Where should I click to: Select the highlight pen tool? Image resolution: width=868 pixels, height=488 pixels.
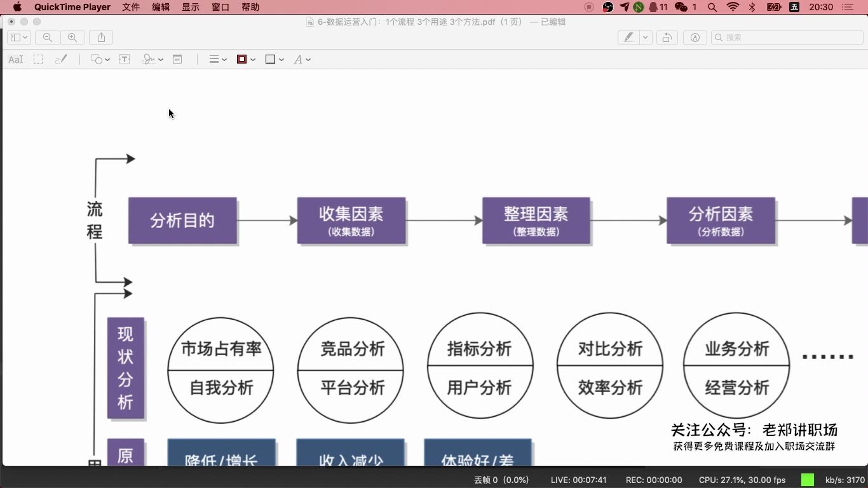(628, 37)
